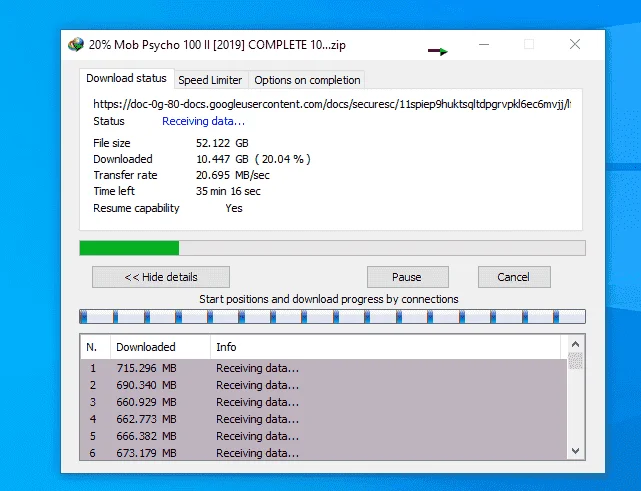Click the Downloaded column header
Screen dimensions: 641x491
(160, 347)
